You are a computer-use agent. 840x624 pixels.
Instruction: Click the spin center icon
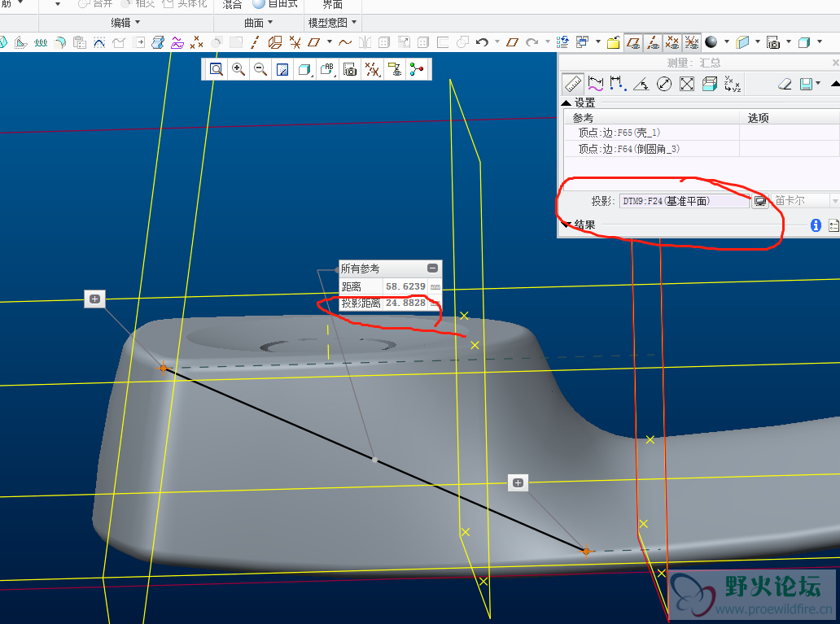click(x=417, y=69)
